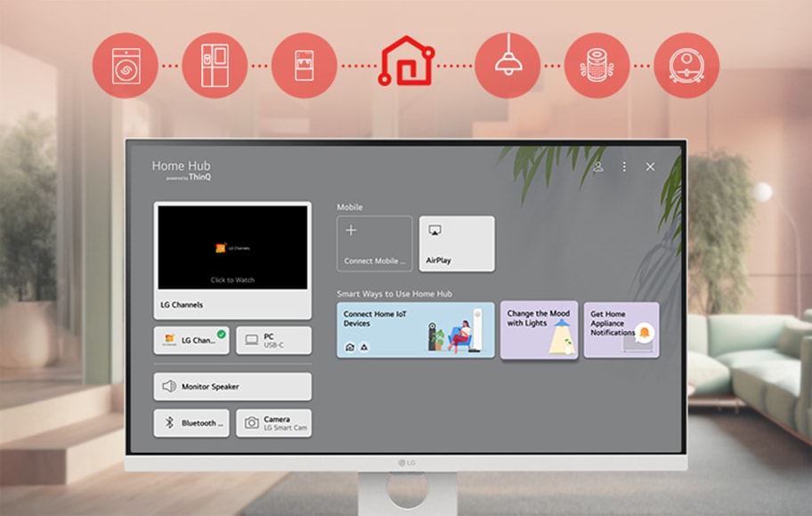
Task: Switch to the PC USB-C input
Action: [x=273, y=340]
